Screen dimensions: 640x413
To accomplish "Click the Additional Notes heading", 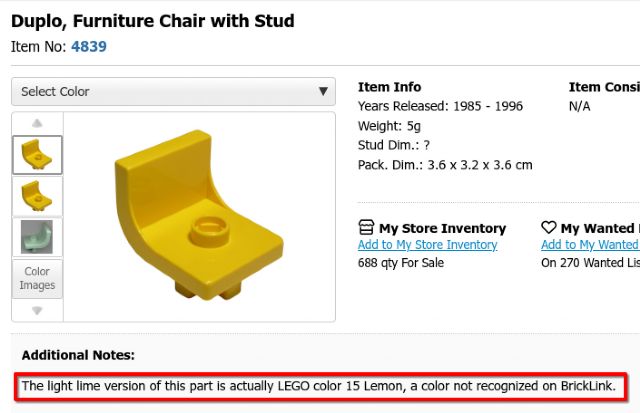I will tap(78, 354).
